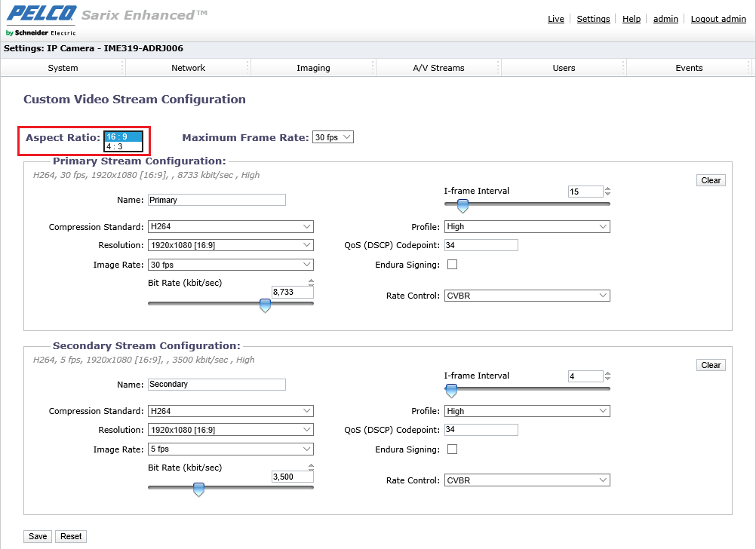Open secondary stream Rate Control dropdown

pyautogui.click(x=527, y=480)
